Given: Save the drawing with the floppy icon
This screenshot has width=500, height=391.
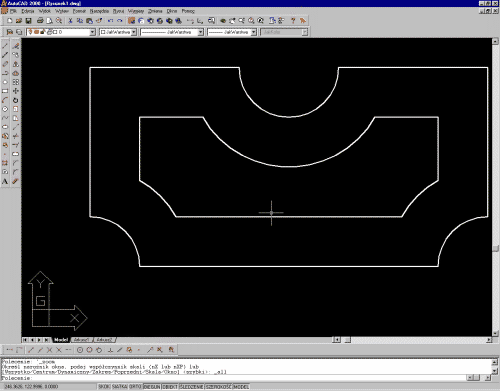Looking at the screenshot, I should coord(28,21).
